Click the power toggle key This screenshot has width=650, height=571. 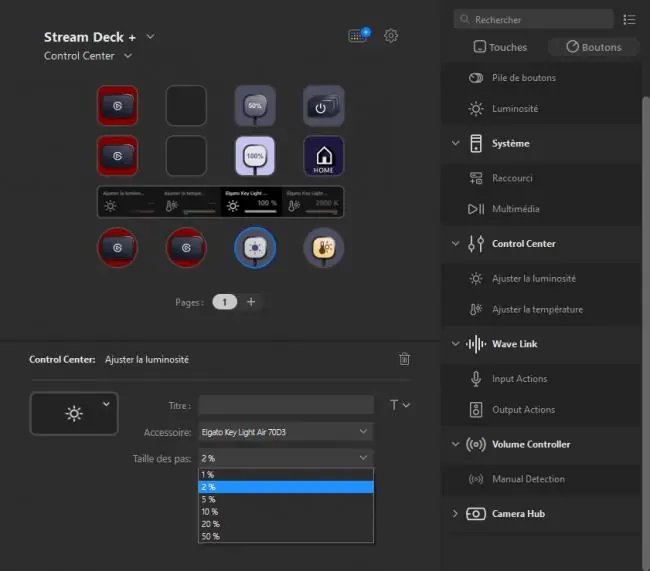tap(324, 106)
